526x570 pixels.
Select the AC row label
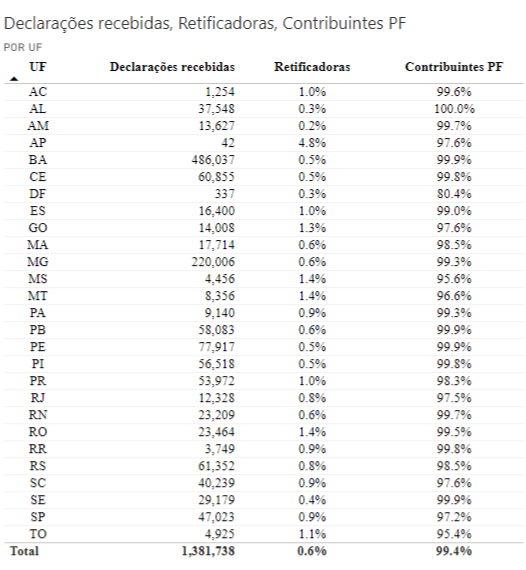[x=38, y=92]
